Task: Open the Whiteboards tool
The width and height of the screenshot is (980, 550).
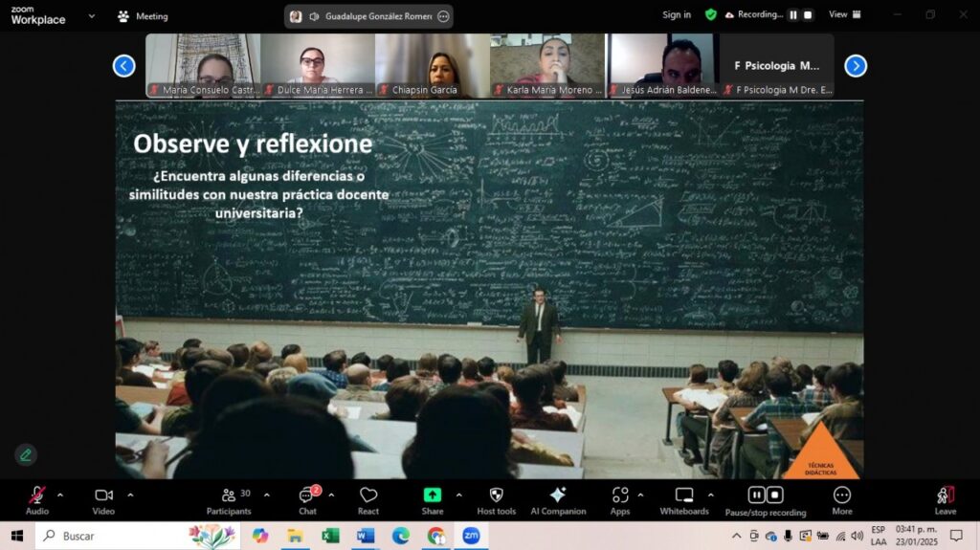Action: [684, 501]
